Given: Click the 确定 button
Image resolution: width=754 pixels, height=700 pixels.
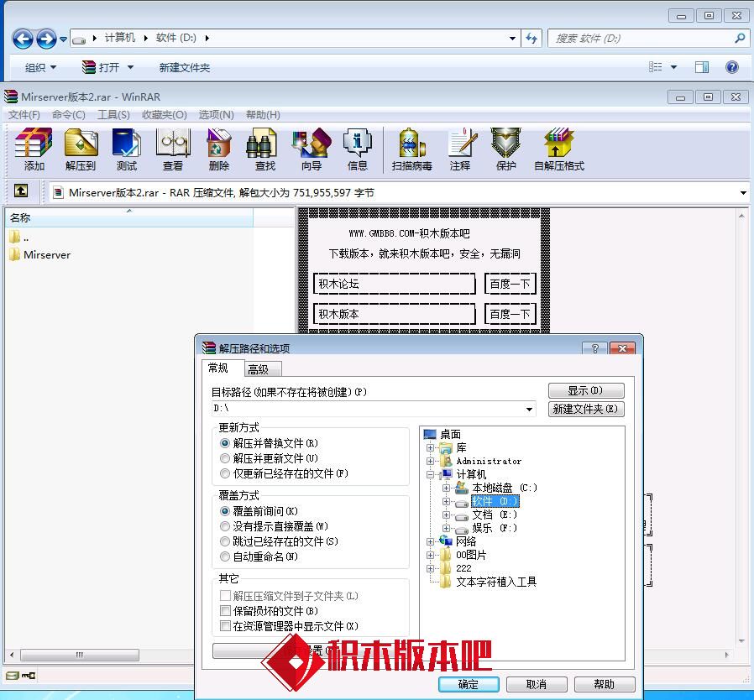Looking at the screenshot, I should point(469,684).
